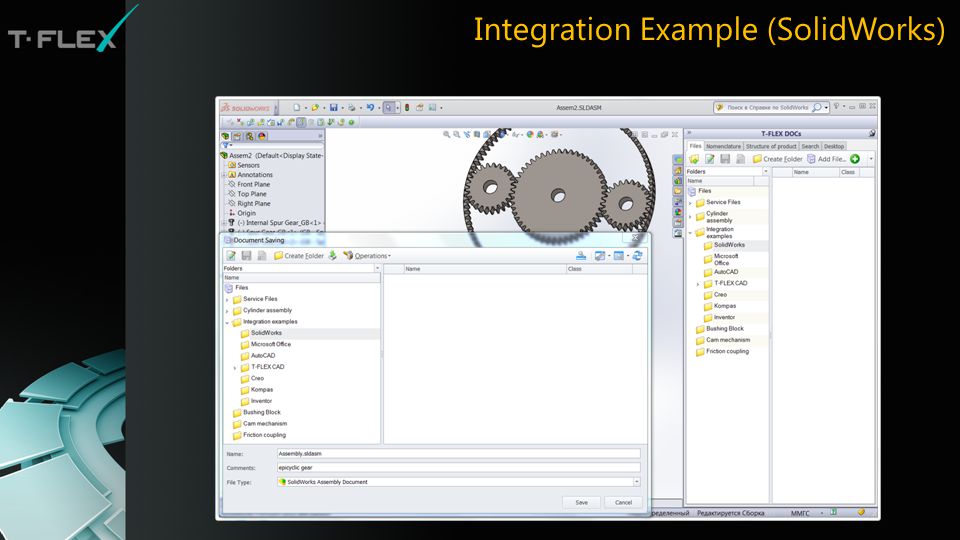Click the Rebuild traffic light icon
This screenshot has height=540, width=960.
click(407, 107)
